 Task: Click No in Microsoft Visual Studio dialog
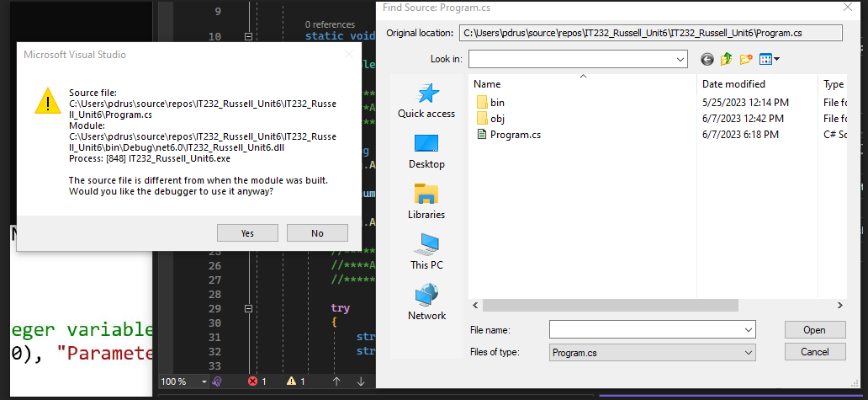[x=317, y=233]
